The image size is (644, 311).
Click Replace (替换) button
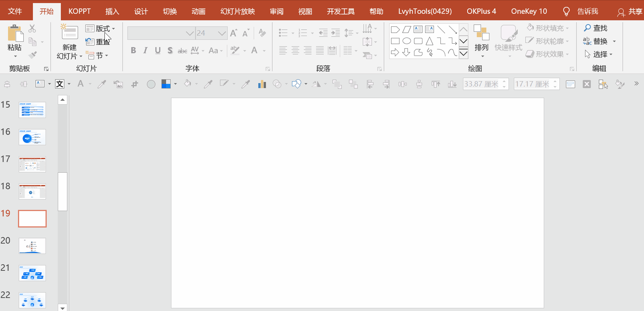click(595, 41)
